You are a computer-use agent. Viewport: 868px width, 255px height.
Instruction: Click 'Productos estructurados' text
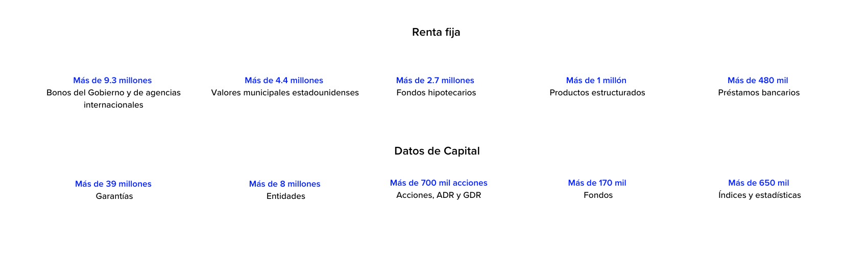click(x=597, y=92)
